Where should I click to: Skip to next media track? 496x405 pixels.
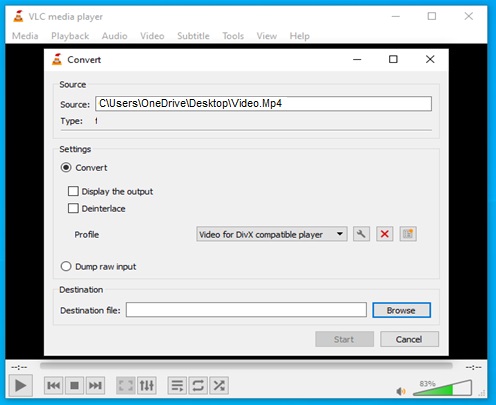95,386
